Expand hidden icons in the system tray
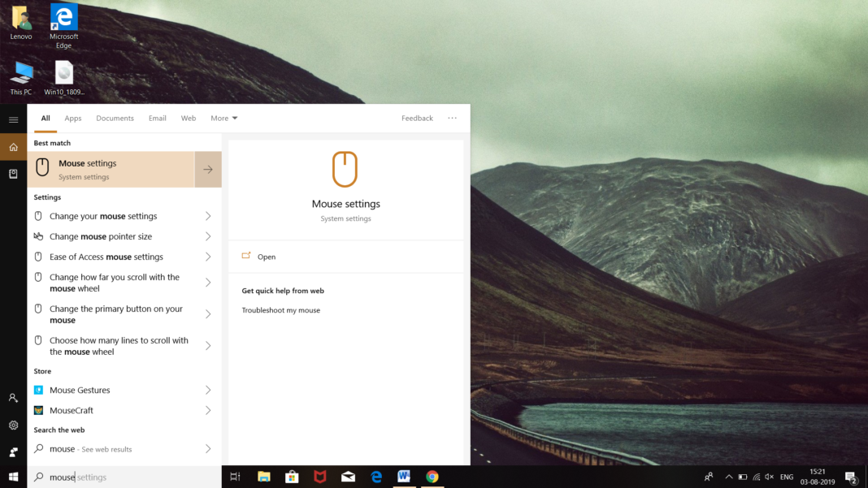This screenshot has height=488, width=868. (x=728, y=477)
